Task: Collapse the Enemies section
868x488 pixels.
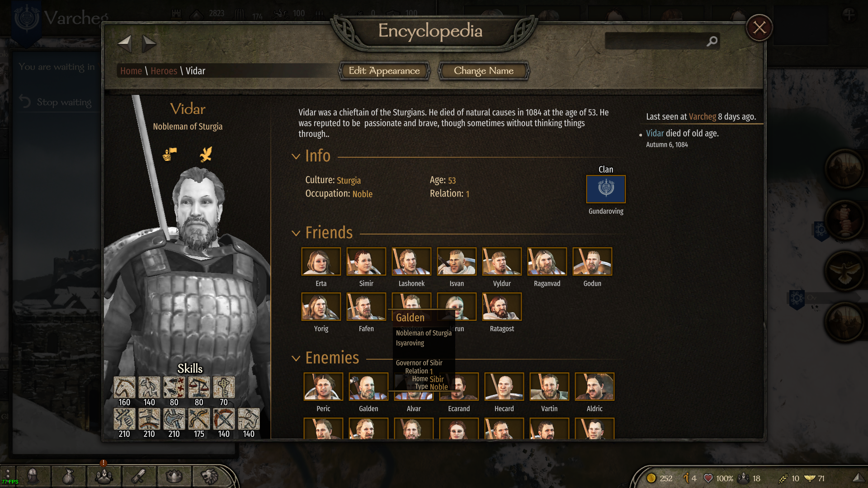Action: 296,358
